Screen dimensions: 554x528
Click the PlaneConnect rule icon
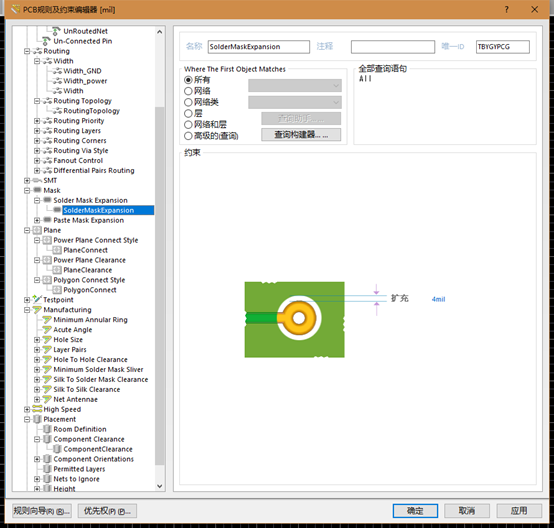(57, 250)
